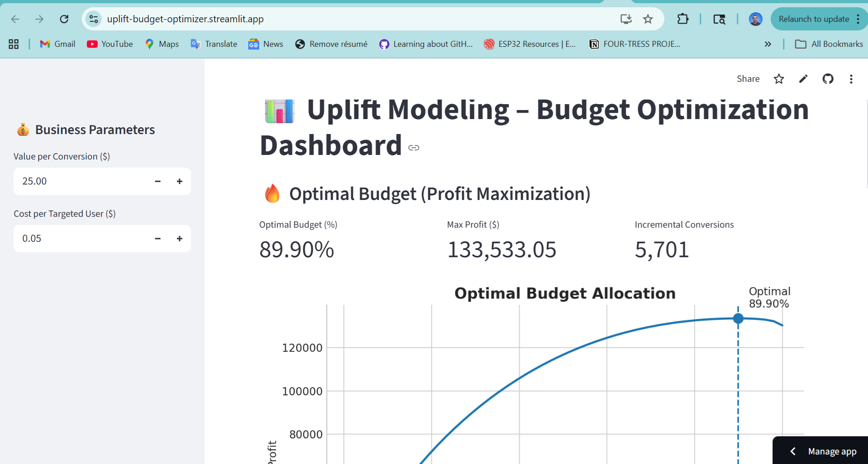This screenshot has height=464, width=868.
Task: Select the pencil edit icon
Action: pos(803,79)
